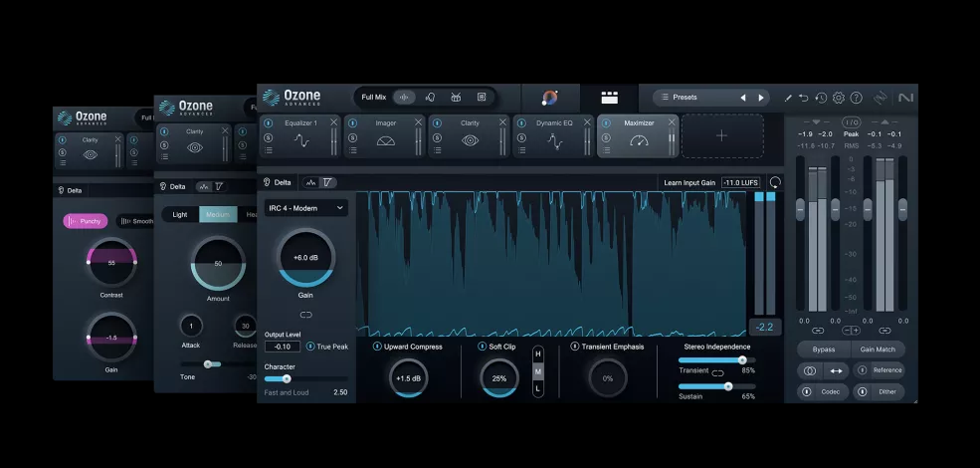Viewport: 980px width, 468px height.
Task: Toggle Soft Clip power button
Action: point(482,347)
